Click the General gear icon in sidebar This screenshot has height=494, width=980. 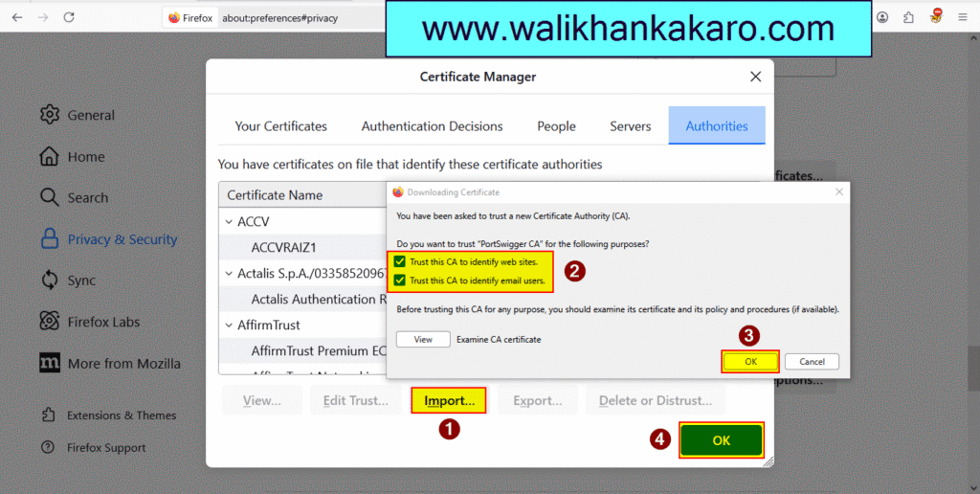50,115
